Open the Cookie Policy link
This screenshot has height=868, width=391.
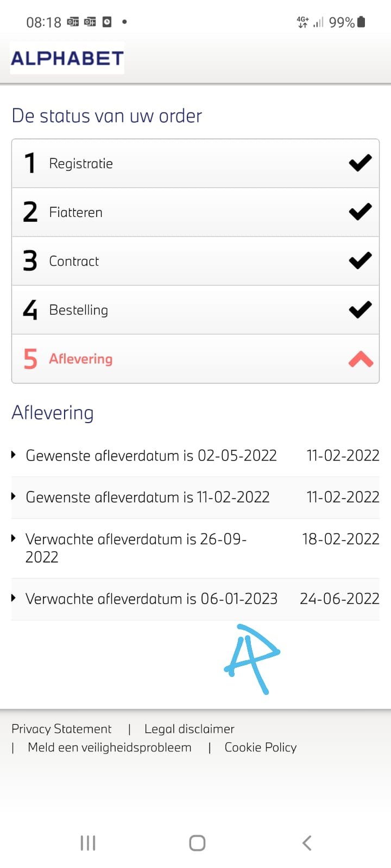coord(260,747)
